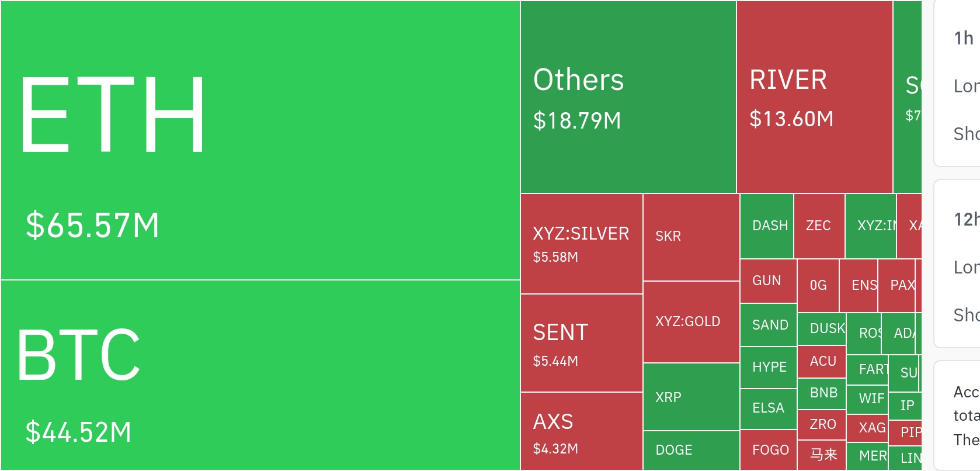Choose the green BNB cell
This screenshot has height=471, width=980.
tap(822, 393)
